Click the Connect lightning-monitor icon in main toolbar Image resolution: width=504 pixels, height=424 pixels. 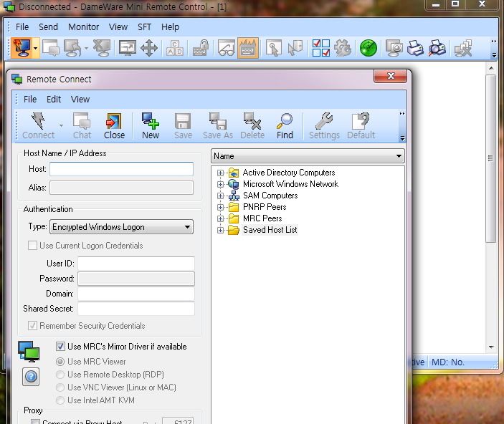point(22,48)
